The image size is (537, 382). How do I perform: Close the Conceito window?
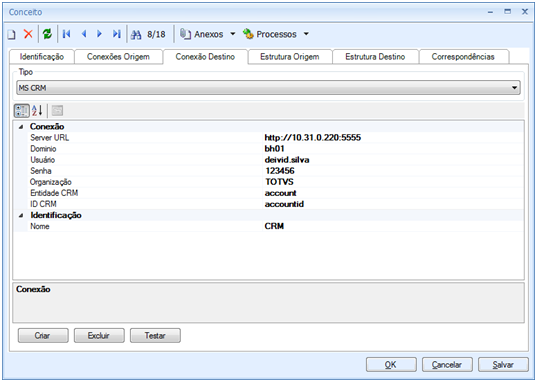525,12
